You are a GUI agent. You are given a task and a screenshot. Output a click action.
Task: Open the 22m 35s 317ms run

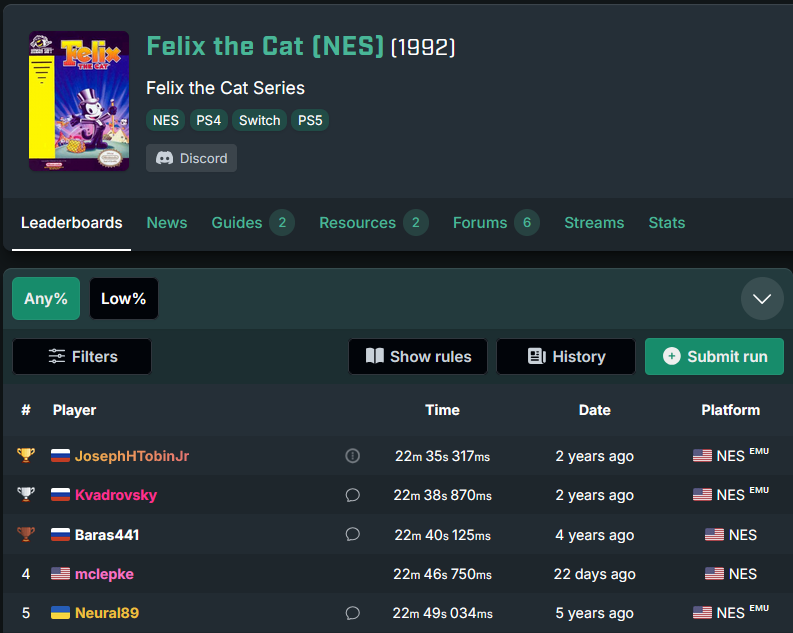click(443, 456)
